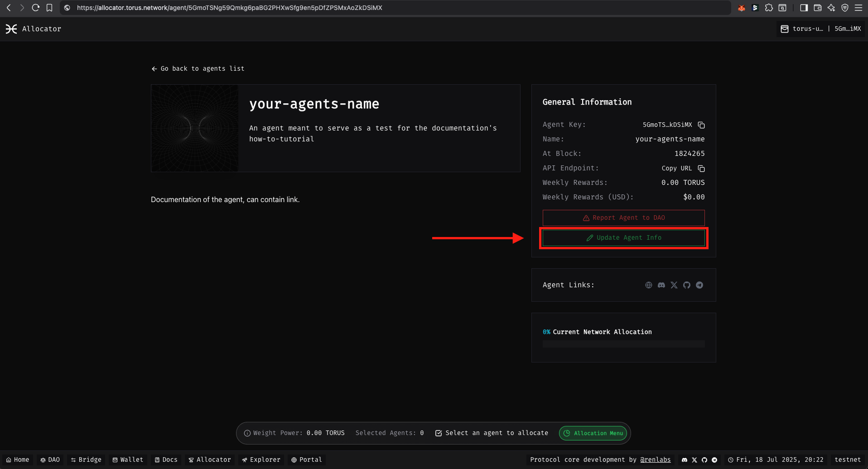Click the testnet network label
The height and width of the screenshot is (469, 868).
click(x=848, y=459)
